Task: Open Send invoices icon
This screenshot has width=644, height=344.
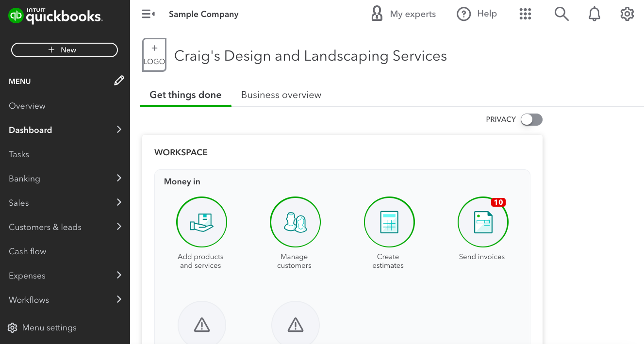Action: (483, 222)
